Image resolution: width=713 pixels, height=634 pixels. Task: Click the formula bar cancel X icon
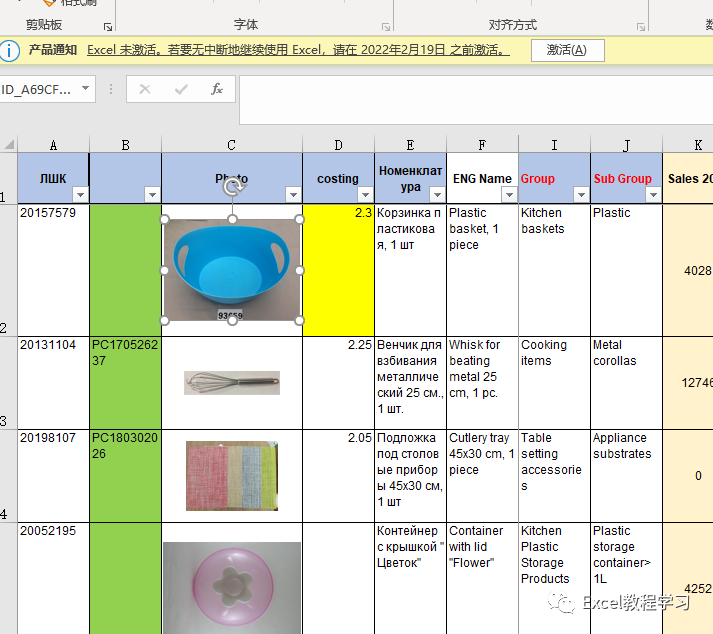point(145,89)
